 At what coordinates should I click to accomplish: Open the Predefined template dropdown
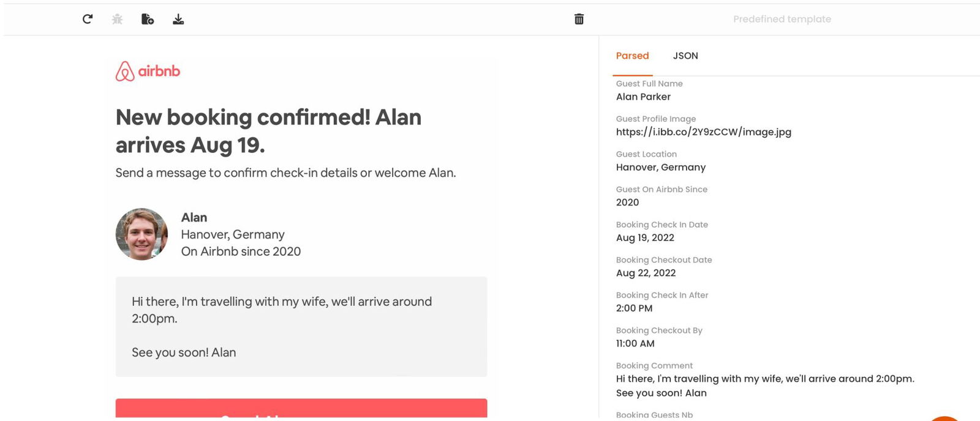[782, 20]
